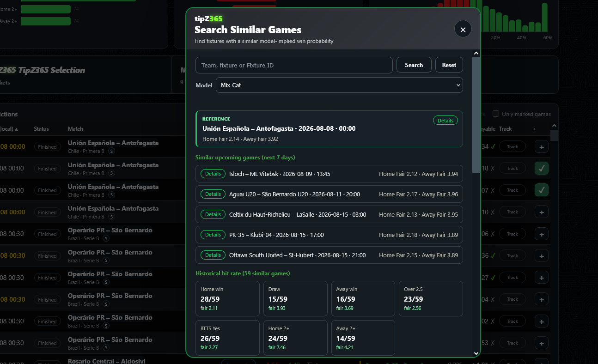Click the S icon in the Unión Española row ending 34
Viewport: 598px width, 364px height.
(x=112, y=151)
